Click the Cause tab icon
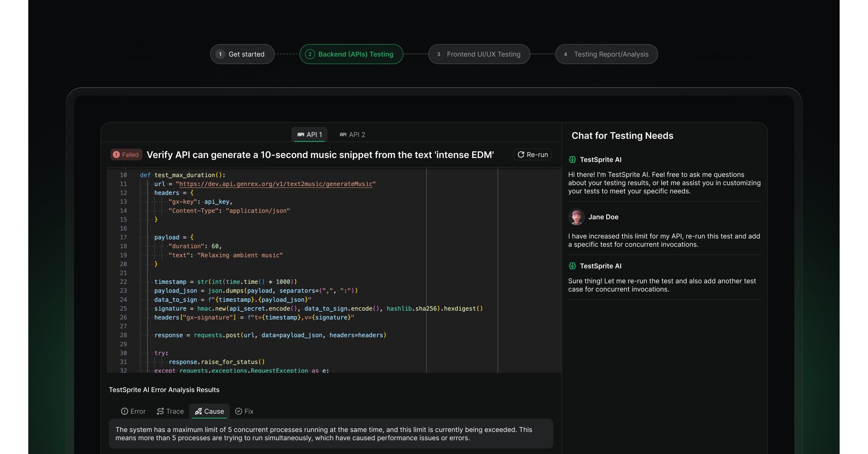The image size is (868, 454). 198,411
